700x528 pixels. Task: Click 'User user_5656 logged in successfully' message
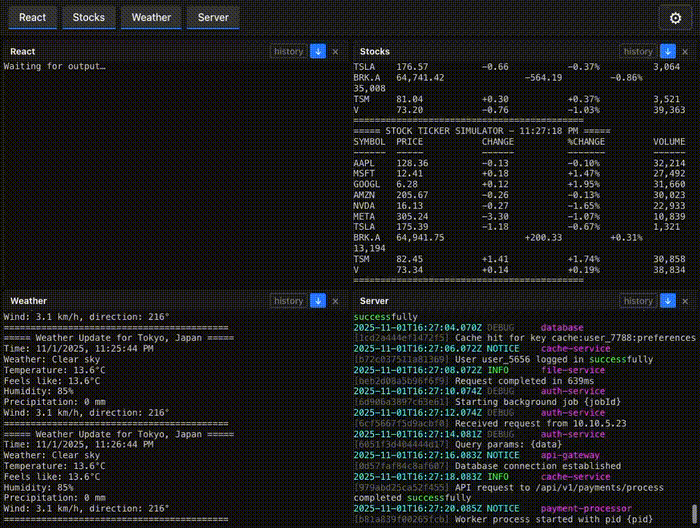click(554, 359)
